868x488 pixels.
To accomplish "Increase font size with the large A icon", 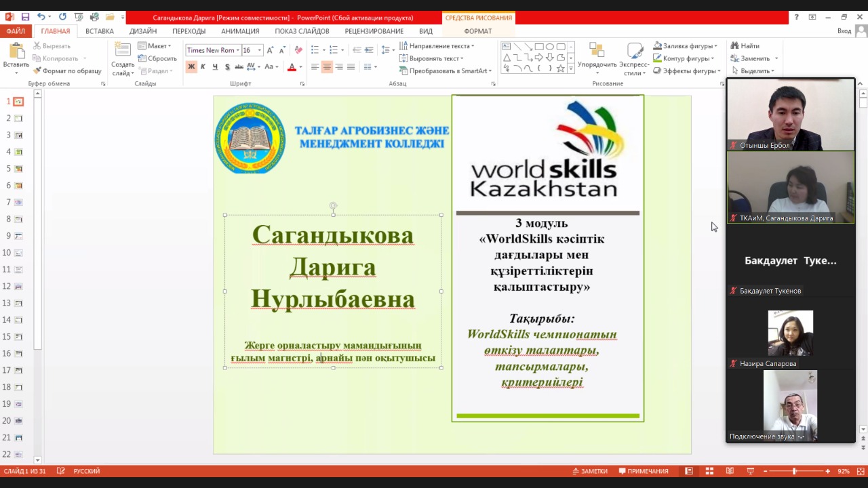I will pos(270,50).
